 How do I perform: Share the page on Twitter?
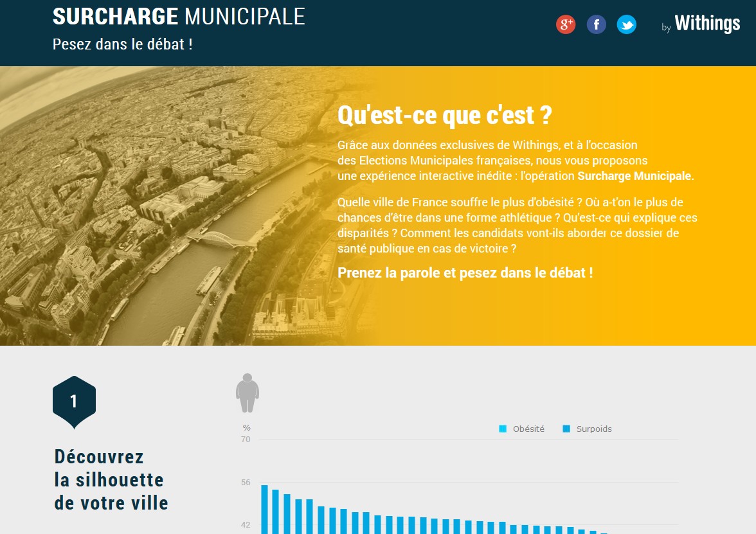click(x=627, y=24)
